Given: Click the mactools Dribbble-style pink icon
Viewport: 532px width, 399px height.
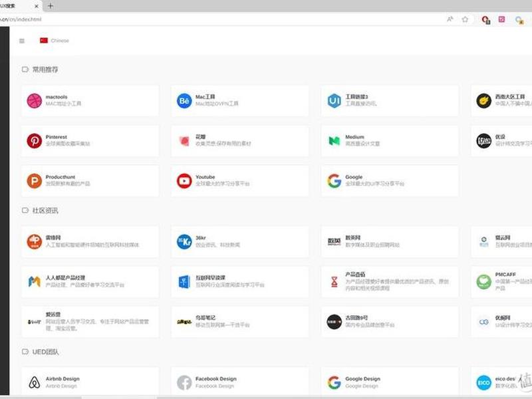Looking at the screenshot, I should (x=35, y=101).
